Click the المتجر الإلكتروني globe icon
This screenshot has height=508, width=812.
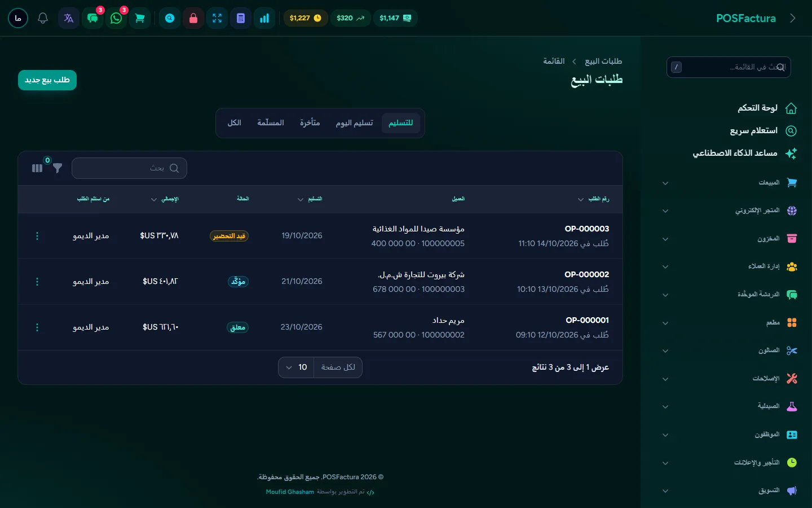click(792, 211)
